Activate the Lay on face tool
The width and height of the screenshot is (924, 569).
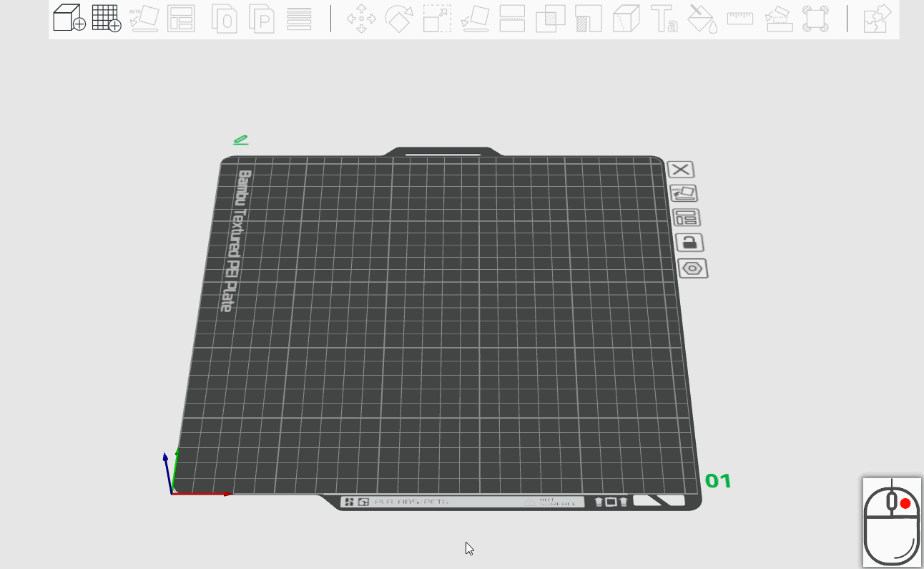[x=474, y=19]
